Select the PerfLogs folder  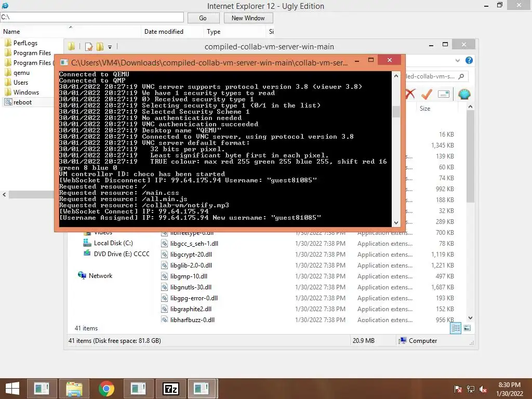point(25,43)
